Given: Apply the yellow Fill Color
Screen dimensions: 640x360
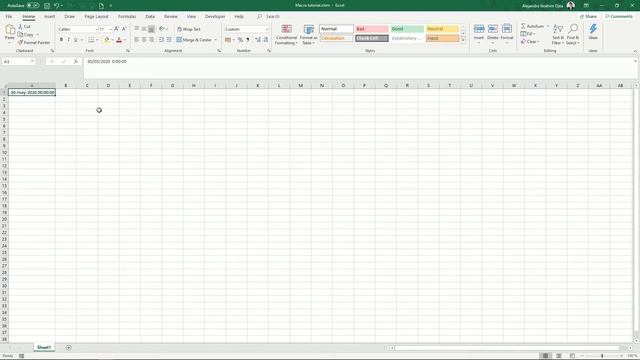Looking at the screenshot, I should point(107,40).
